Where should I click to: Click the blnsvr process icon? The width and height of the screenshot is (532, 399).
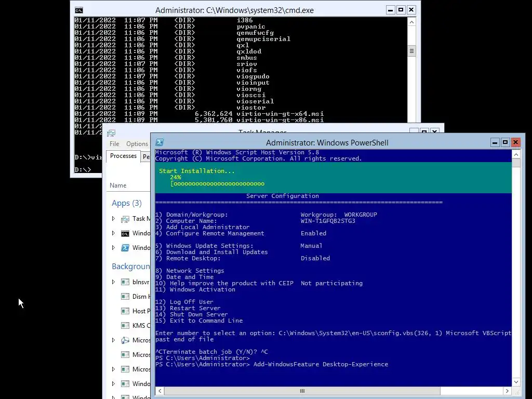(125, 282)
